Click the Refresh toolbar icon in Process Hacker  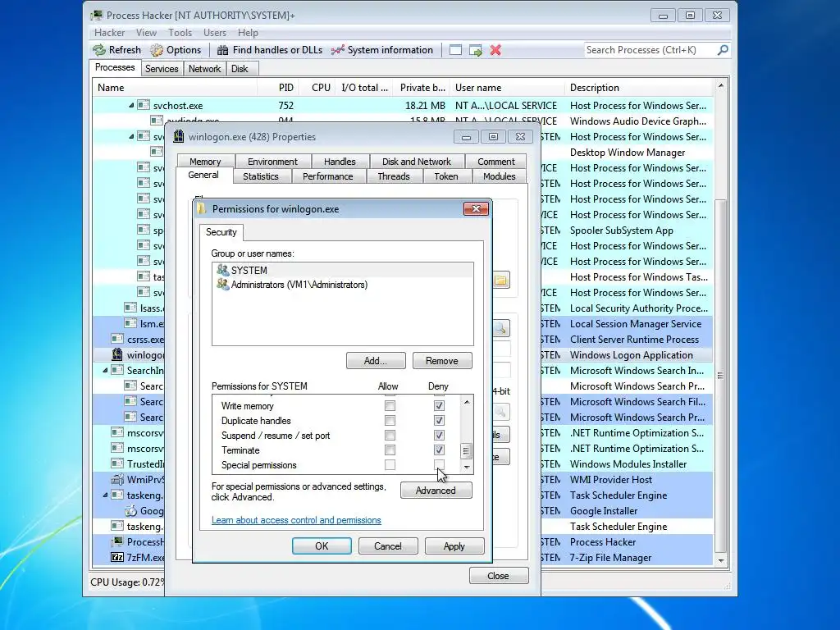[99, 50]
